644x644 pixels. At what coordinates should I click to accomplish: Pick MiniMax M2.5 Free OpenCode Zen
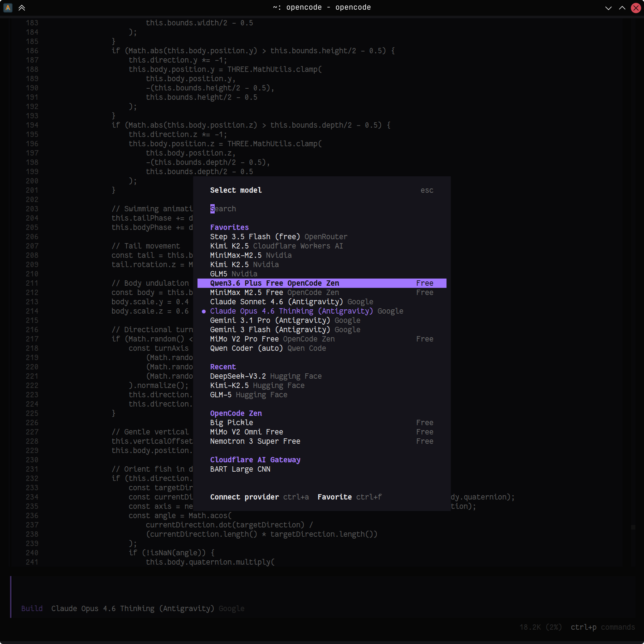click(x=274, y=292)
